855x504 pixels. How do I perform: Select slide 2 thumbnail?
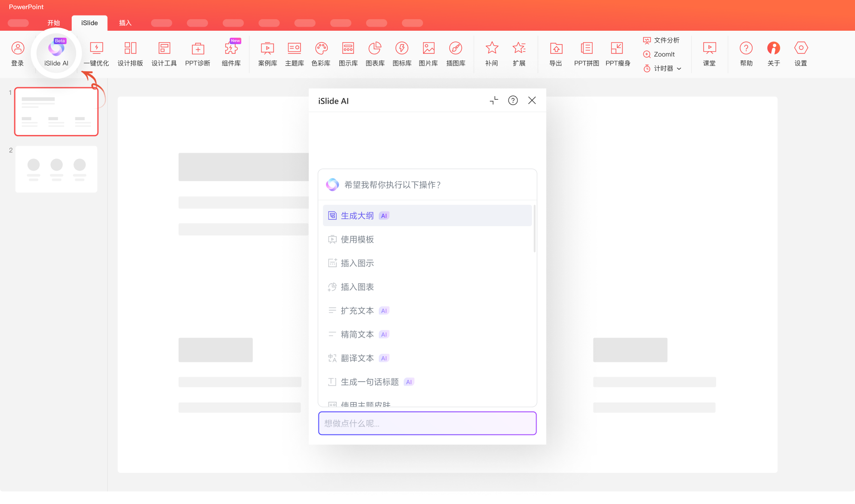click(56, 169)
